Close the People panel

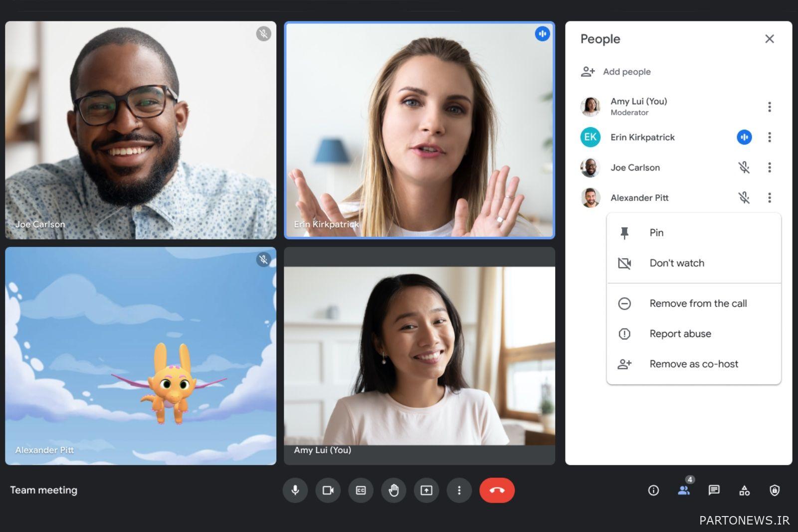(x=770, y=39)
